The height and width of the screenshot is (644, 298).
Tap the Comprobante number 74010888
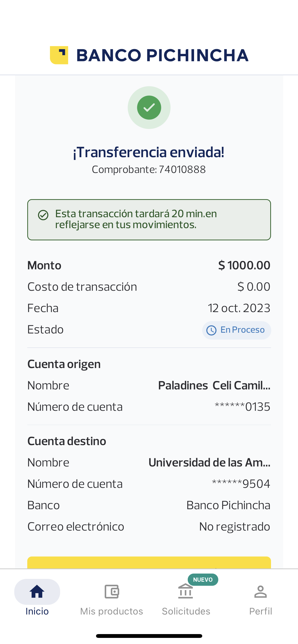tap(182, 170)
